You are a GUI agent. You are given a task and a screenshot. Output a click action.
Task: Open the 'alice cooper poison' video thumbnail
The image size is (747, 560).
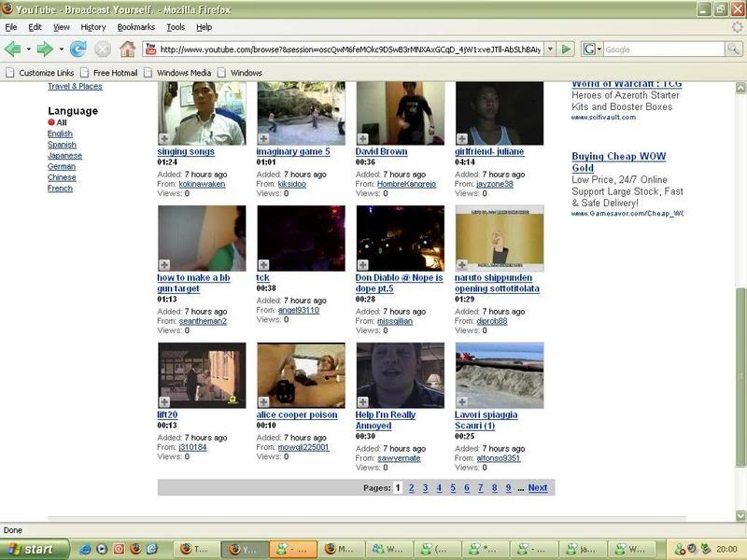301,375
